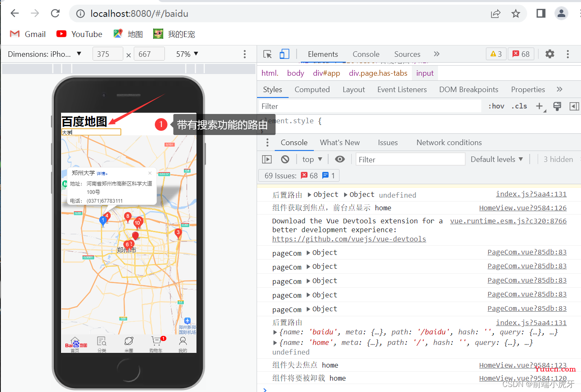
Task: Switch to the top Console panel tab
Action: [x=366, y=54]
